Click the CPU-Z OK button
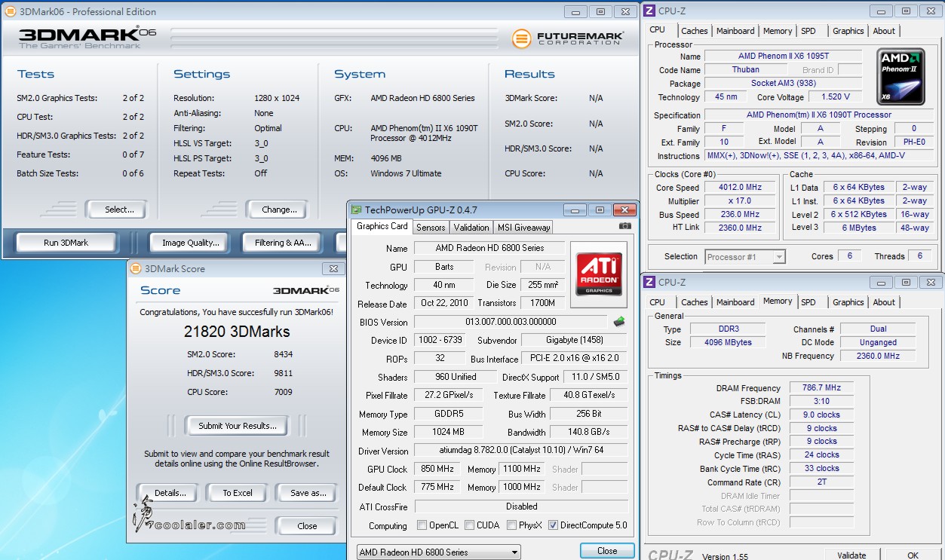945x560 pixels. [x=913, y=555]
